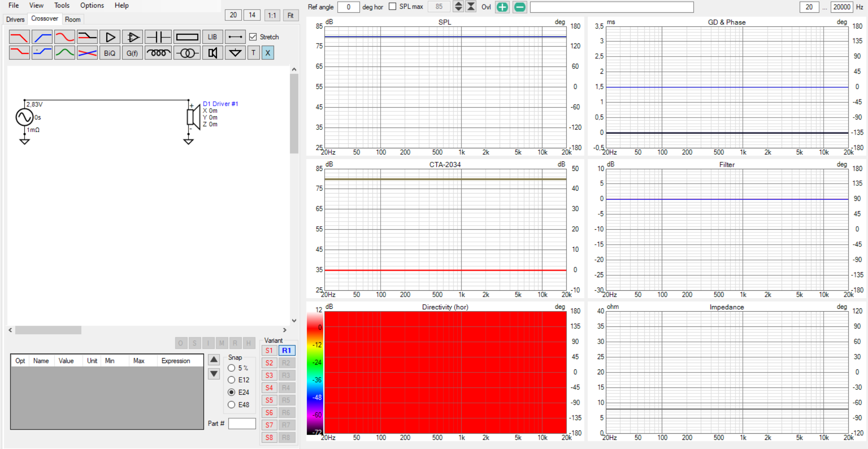Add the red low-pass filter block

point(19,37)
